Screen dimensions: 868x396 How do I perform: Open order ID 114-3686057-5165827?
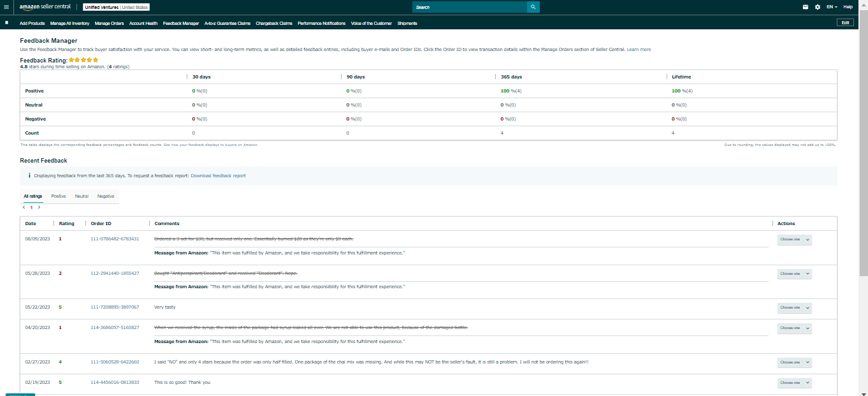115,328
